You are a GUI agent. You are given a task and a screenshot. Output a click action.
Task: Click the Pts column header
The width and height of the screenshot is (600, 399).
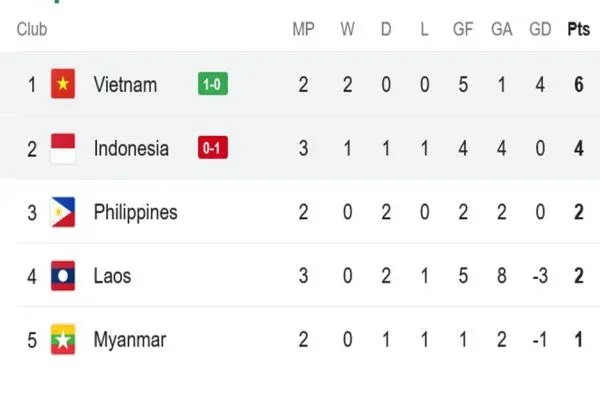(x=579, y=29)
